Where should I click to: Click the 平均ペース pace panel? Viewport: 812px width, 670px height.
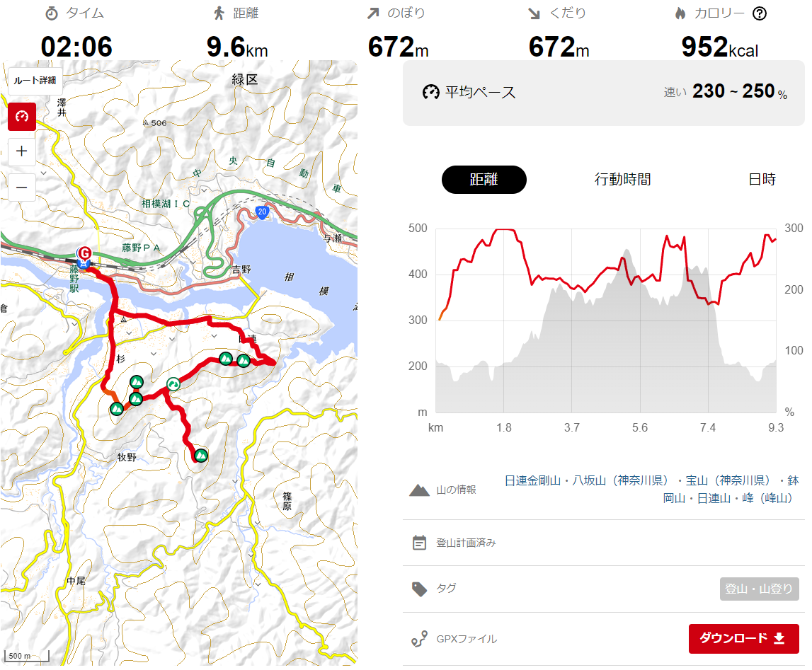[x=603, y=93]
